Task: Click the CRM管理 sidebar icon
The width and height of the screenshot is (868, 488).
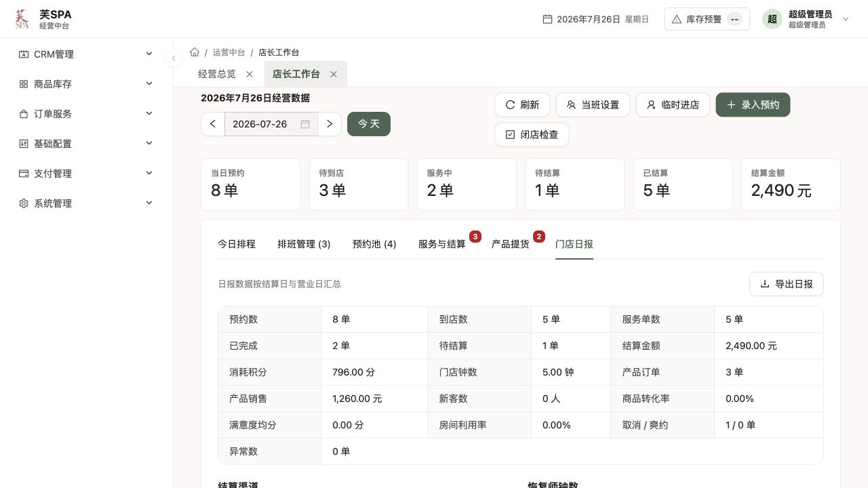Action: coord(24,54)
